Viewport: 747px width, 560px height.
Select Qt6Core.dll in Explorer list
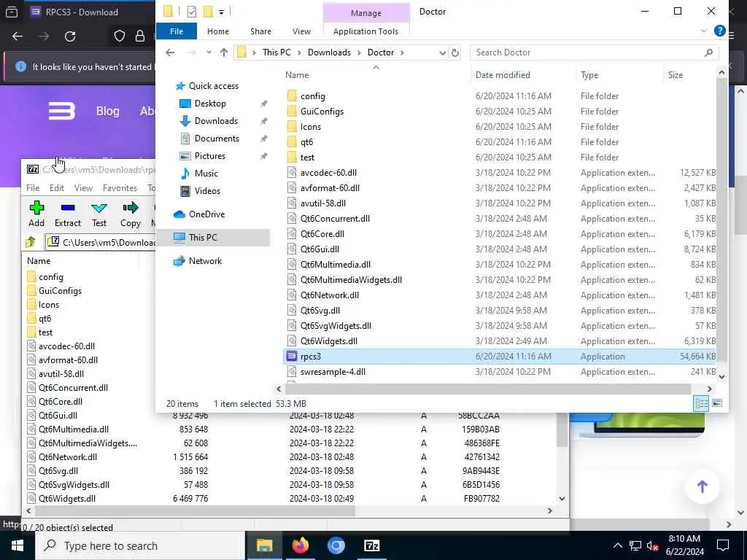click(x=322, y=234)
